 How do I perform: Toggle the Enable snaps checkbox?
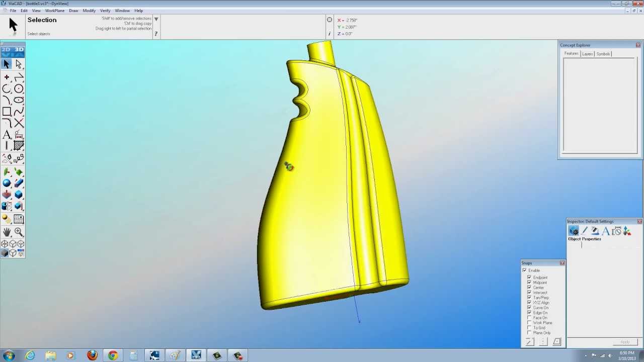pos(524,270)
